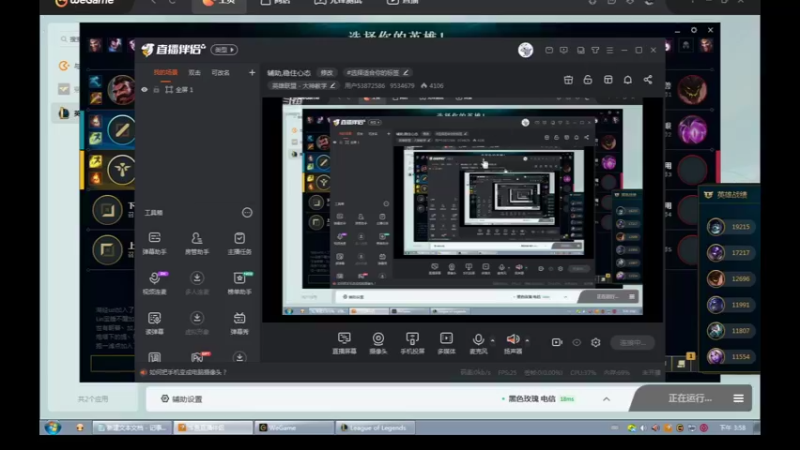Share the live room via share icon

pyautogui.click(x=647, y=80)
